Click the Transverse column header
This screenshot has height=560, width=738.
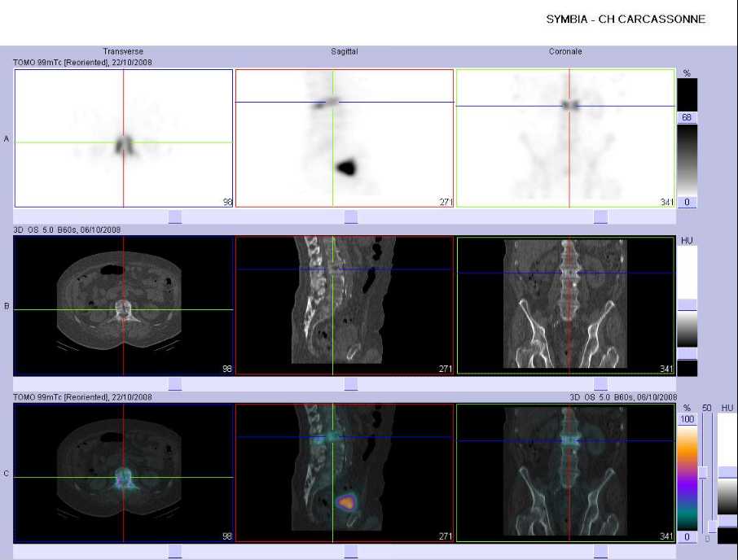pyautogui.click(x=123, y=52)
